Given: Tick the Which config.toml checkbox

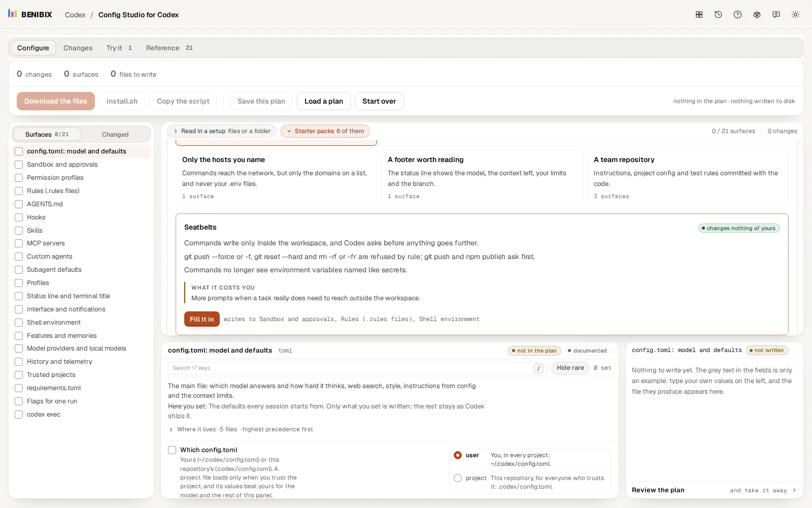Looking at the screenshot, I should pyautogui.click(x=172, y=450).
